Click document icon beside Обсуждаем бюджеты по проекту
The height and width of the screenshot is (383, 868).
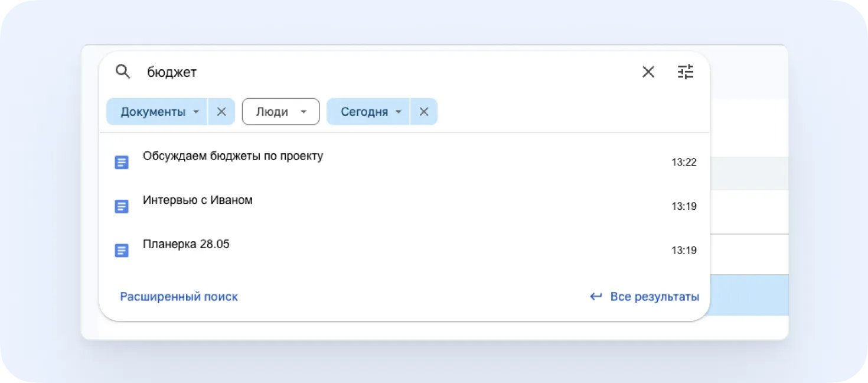[122, 162]
